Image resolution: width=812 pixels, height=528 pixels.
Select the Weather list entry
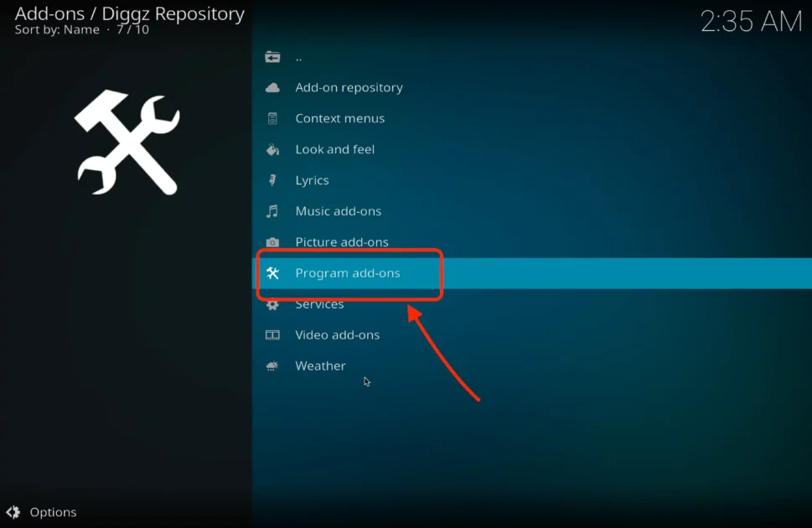pos(319,365)
